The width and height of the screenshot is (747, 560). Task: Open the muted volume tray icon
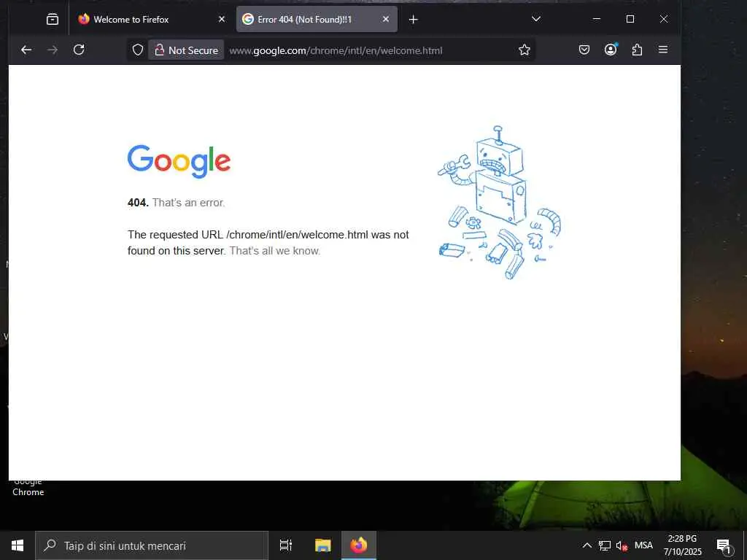click(x=622, y=545)
